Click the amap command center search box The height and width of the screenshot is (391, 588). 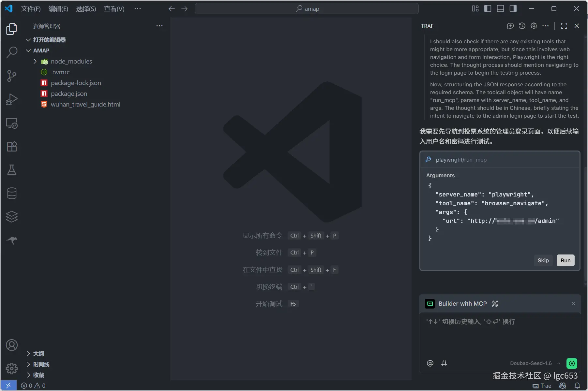[307, 9]
